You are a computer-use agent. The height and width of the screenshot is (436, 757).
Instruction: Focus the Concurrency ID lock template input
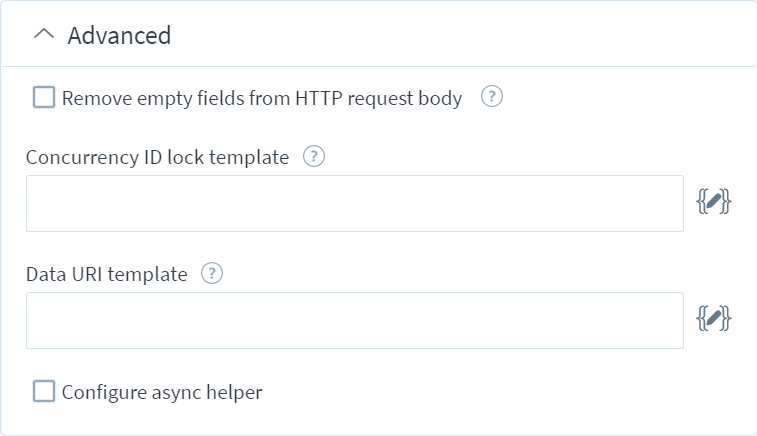point(355,203)
